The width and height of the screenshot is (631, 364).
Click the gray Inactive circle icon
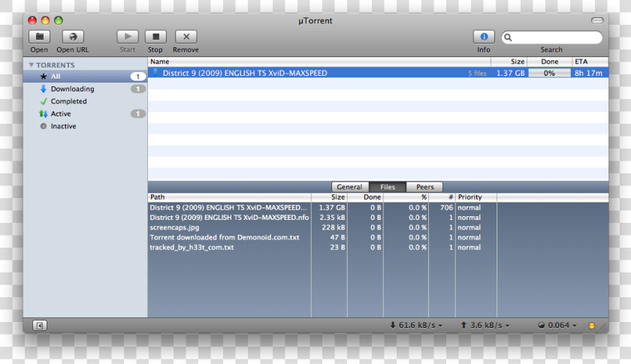pos(44,126)
